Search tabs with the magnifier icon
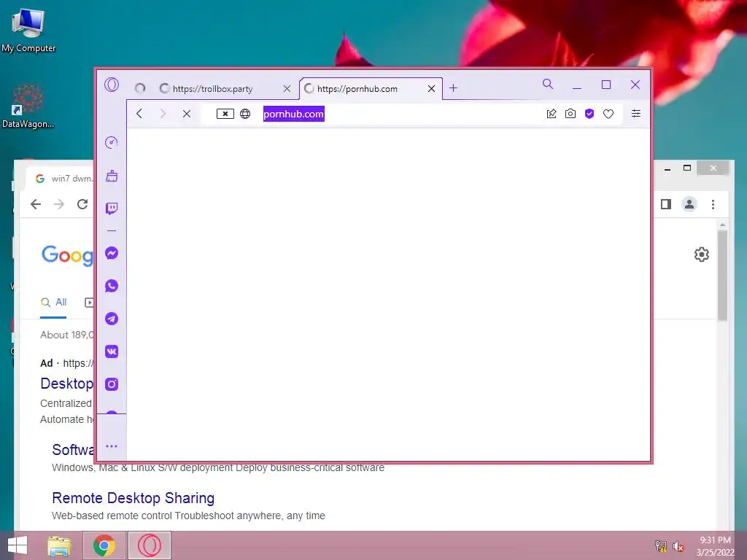Viewport: 747px width, 560px height. tap(548, 85)
